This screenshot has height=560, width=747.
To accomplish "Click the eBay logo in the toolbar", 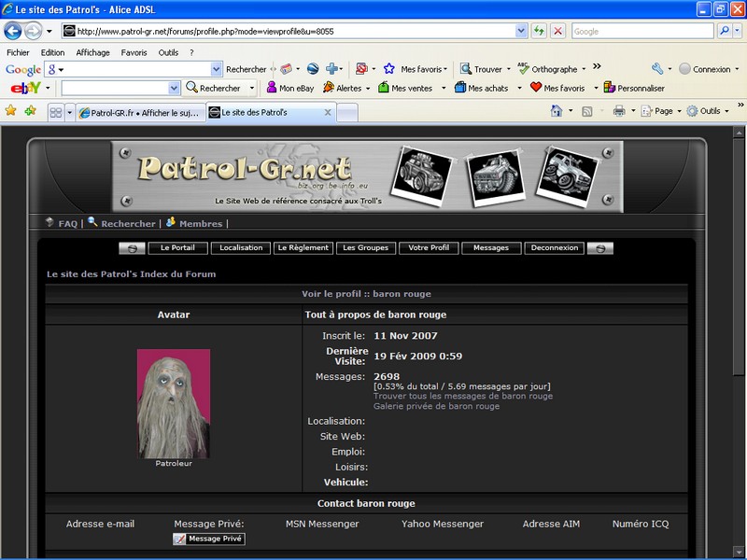I will tap(25, 88).
